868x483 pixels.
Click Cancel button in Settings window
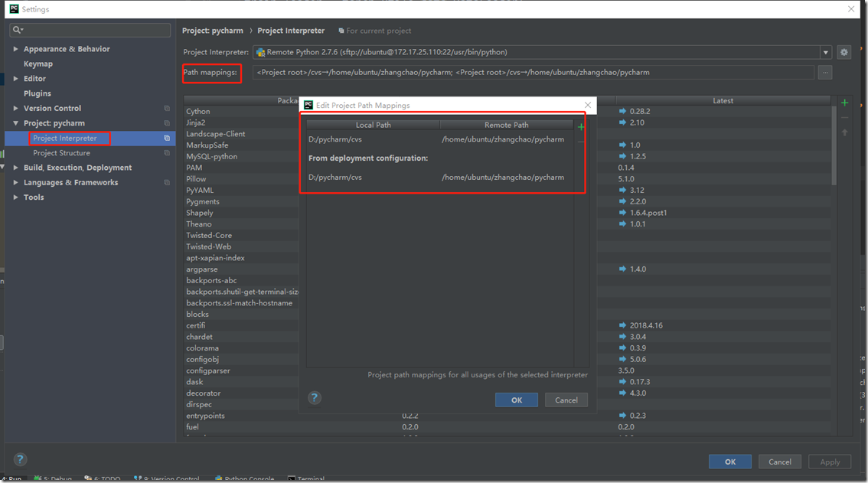coord(780,462)
